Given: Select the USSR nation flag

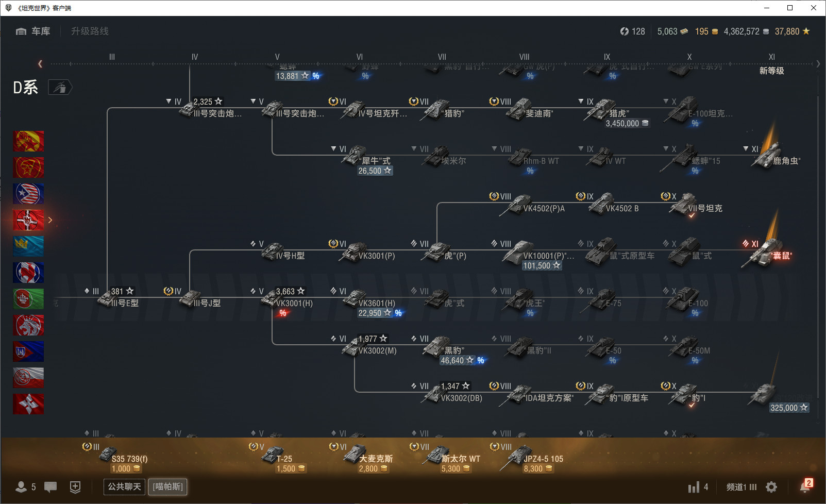Looking at the screenshot, I should tap(28, 141).
